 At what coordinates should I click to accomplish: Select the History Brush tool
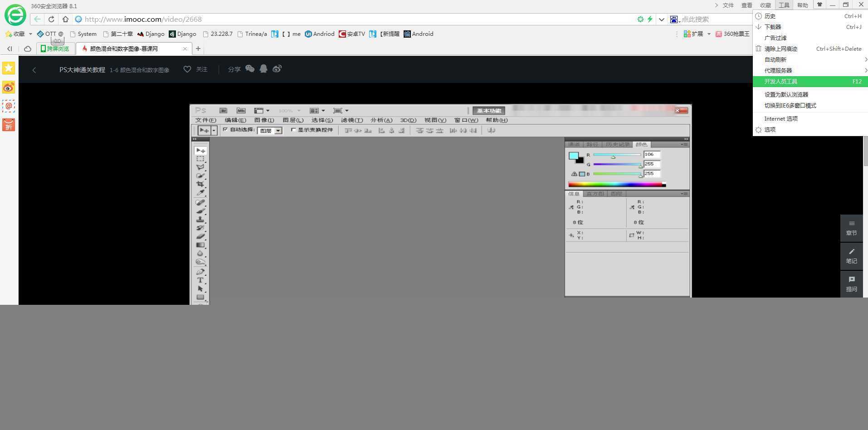[x=200, y=228]
